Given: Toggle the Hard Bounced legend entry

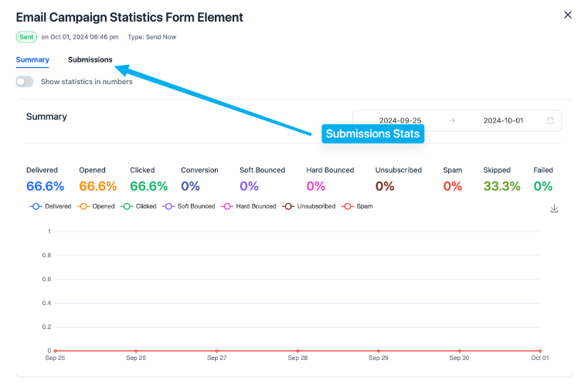Looking at the screenshot, I should pyautogui.click(x=249, y=206).
